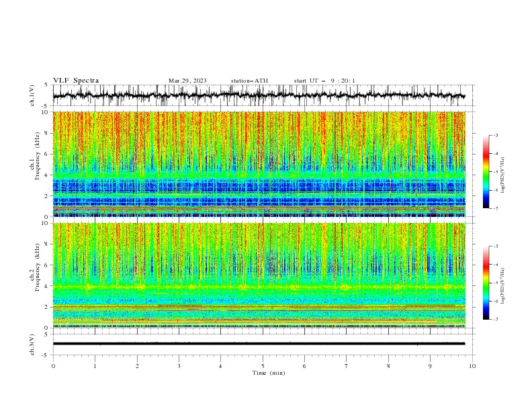532x411 pixels.
Task: Click the final time axis tick label '10'
Action: click(472, 366)
